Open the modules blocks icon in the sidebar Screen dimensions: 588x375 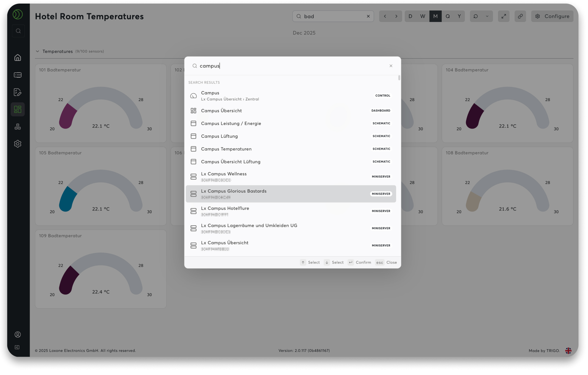[x=18, y=127]
